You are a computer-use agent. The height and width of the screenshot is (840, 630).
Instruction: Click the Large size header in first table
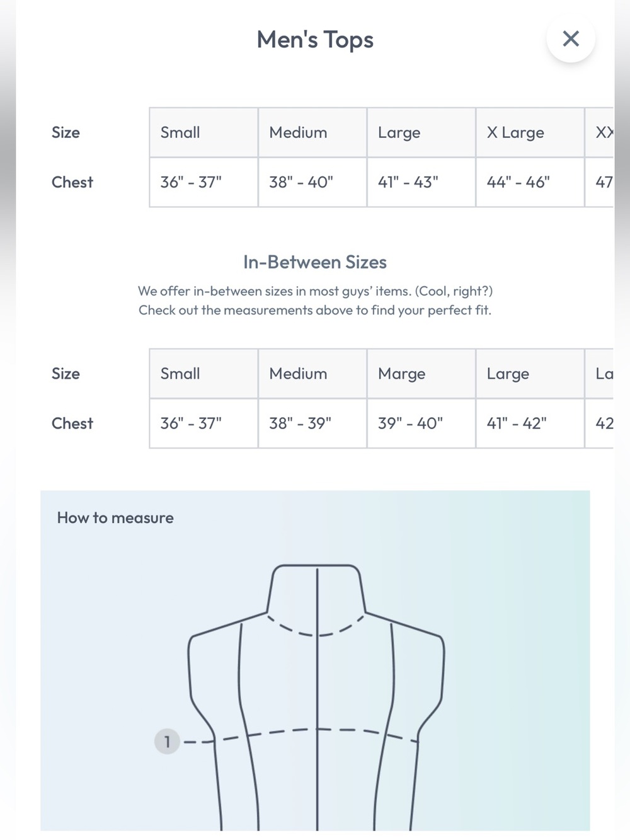click(x=421, y=132)
